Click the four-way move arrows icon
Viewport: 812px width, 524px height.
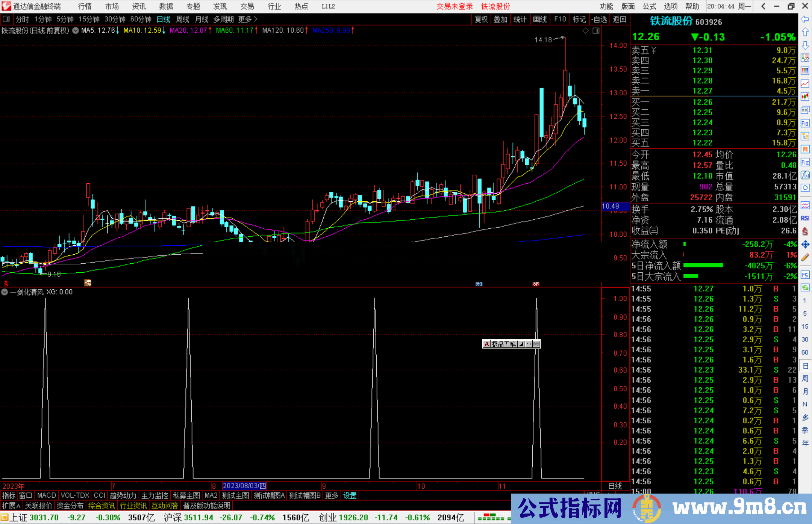point(805,245)
